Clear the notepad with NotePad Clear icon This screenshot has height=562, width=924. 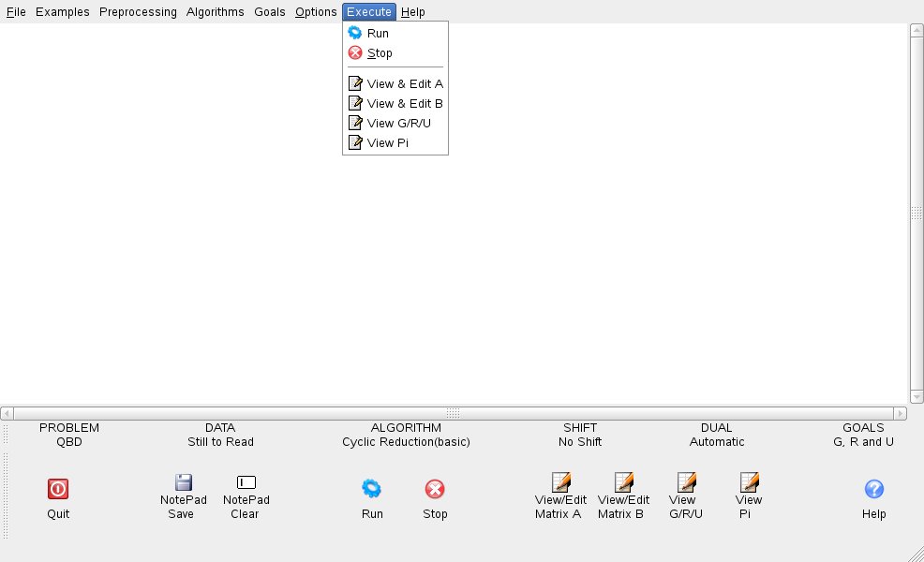(x=246, y=483)
